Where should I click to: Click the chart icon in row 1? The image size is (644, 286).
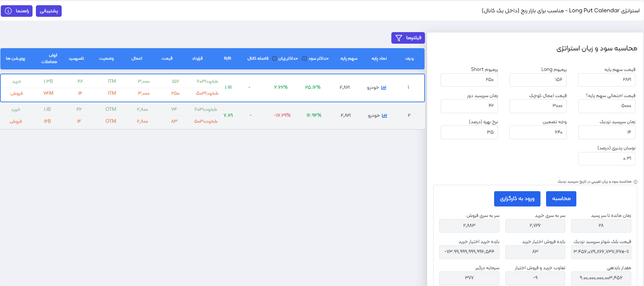pyautogui.click(x=383, y=87)
